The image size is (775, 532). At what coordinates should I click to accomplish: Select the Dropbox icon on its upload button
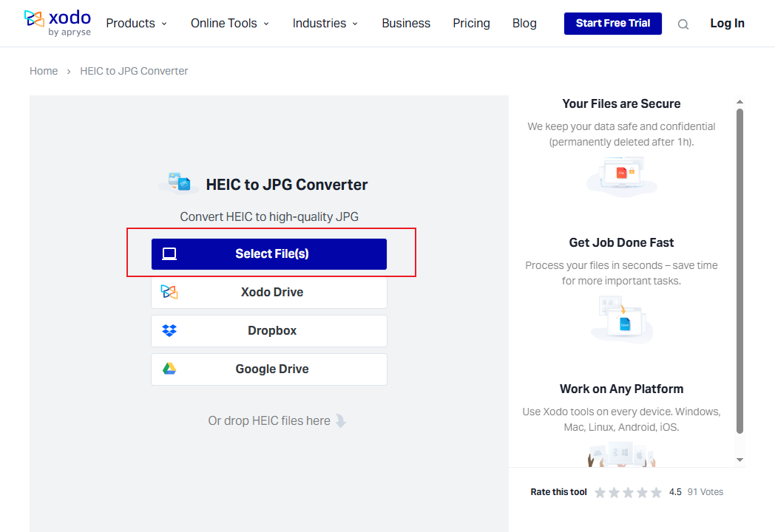coord(169,330)
